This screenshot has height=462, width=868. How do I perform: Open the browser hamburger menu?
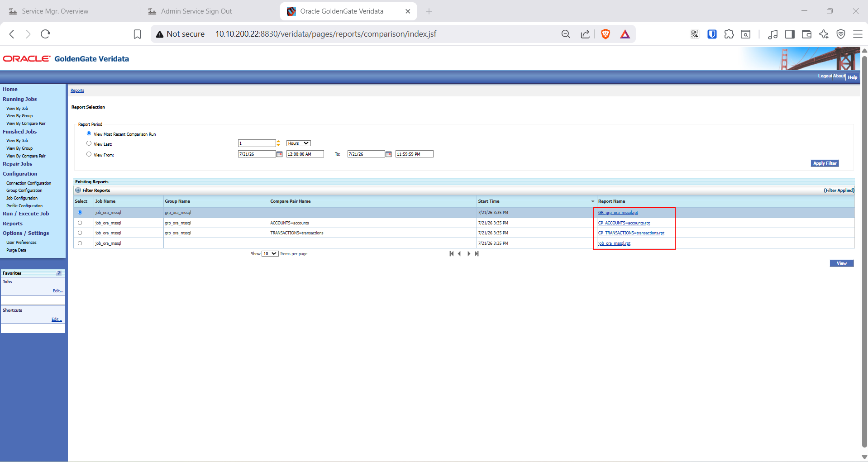858,34
